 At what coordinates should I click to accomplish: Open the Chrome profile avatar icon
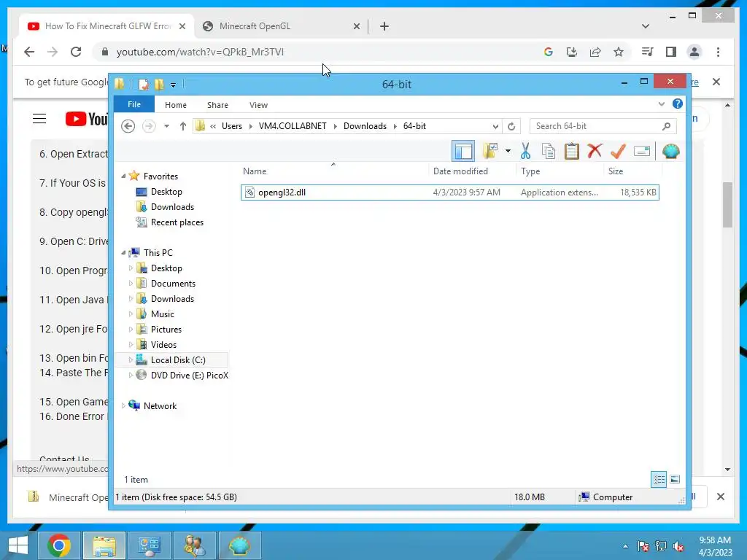click(x=694, y=52)
